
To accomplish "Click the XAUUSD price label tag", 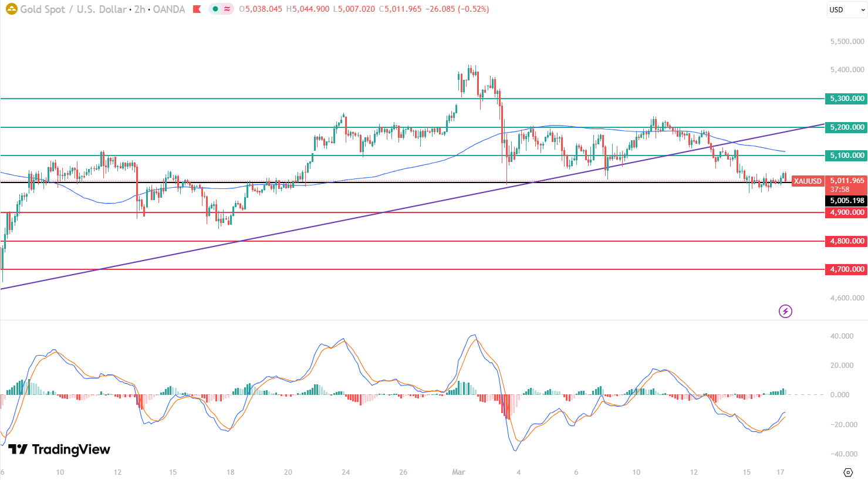I will [808, 181].
